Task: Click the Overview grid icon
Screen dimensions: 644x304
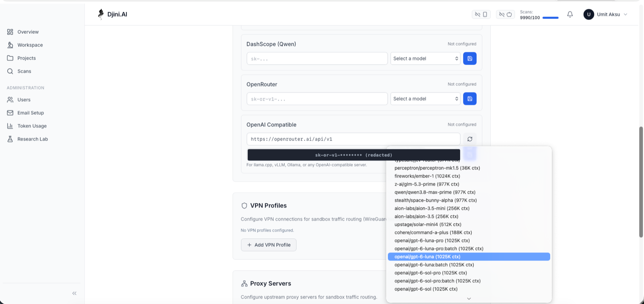Action: [x=10, y=32]
